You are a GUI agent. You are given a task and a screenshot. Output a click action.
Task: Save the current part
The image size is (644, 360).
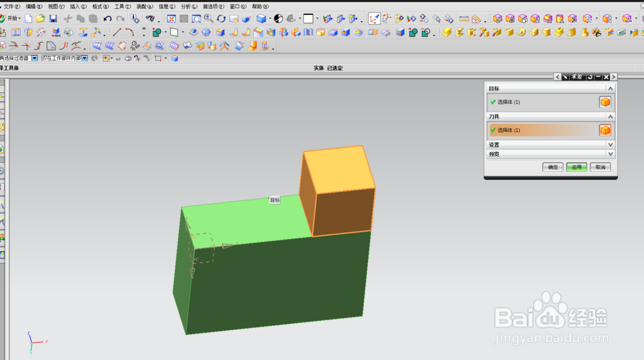pos(53,19)
